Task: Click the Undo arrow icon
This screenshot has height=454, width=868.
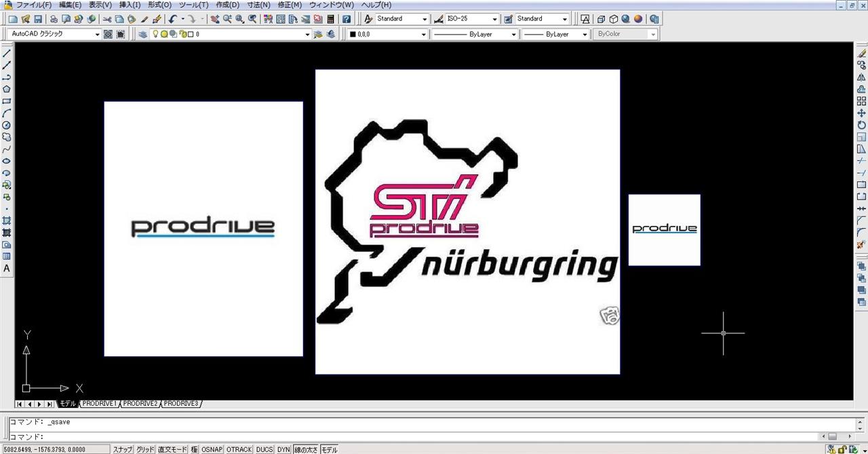Action: [172, 19]
